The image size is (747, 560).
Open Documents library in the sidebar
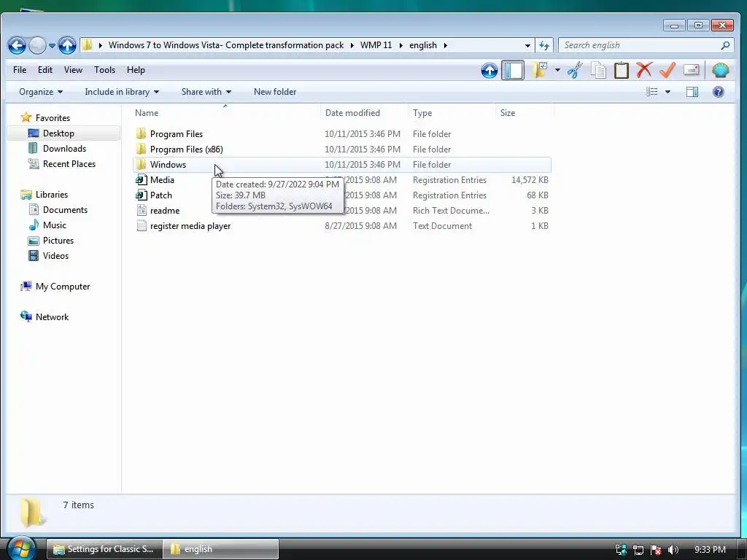65,209
